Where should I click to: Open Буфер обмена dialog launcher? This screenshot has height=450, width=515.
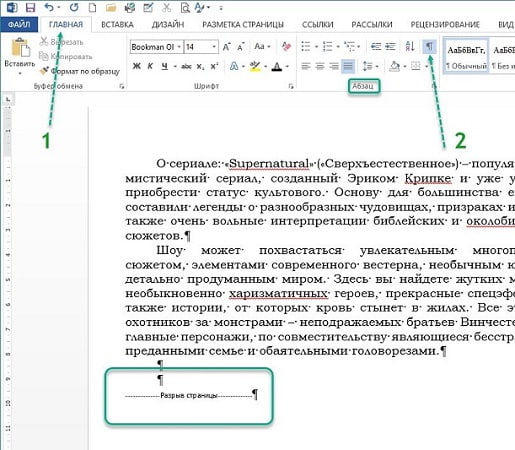click(x=122, y=86)
